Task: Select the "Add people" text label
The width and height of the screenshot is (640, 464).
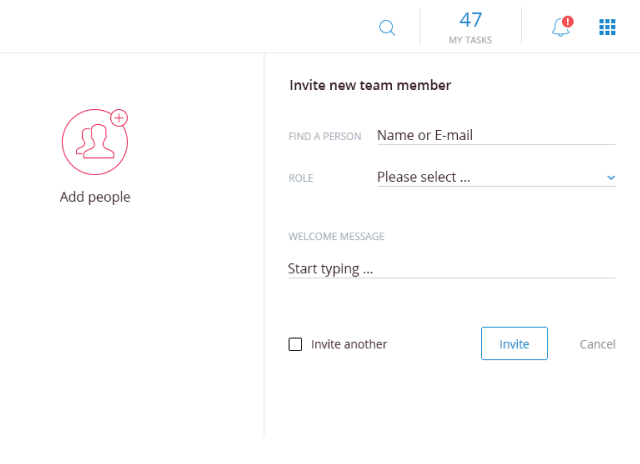Action: tap(95, 197)
